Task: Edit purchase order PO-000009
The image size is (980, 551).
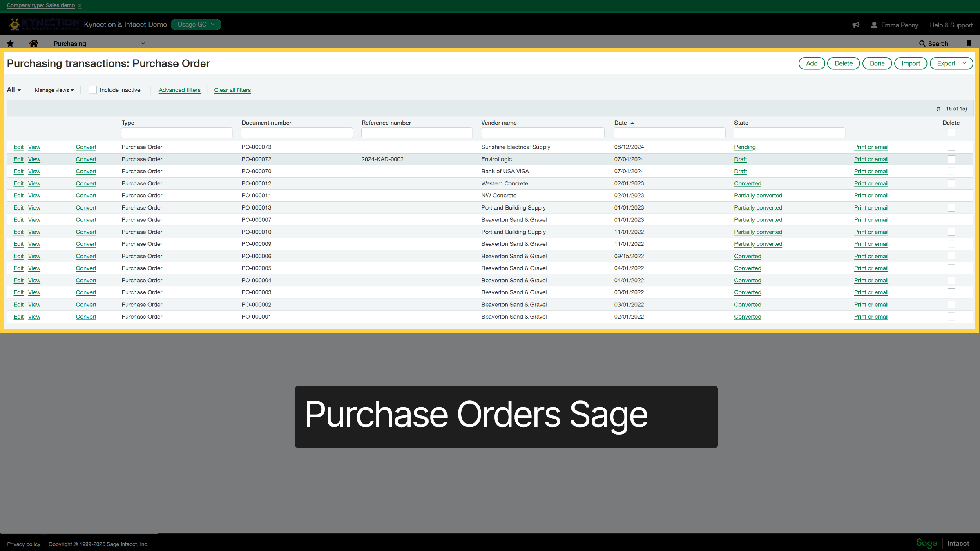Action: pyautogui.click(x=18, y=244)
